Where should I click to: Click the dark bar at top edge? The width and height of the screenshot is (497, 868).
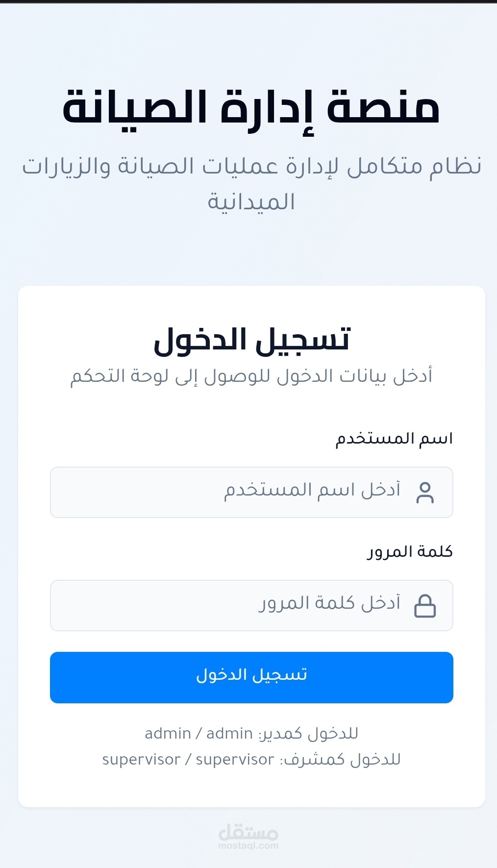click(248, 1)
